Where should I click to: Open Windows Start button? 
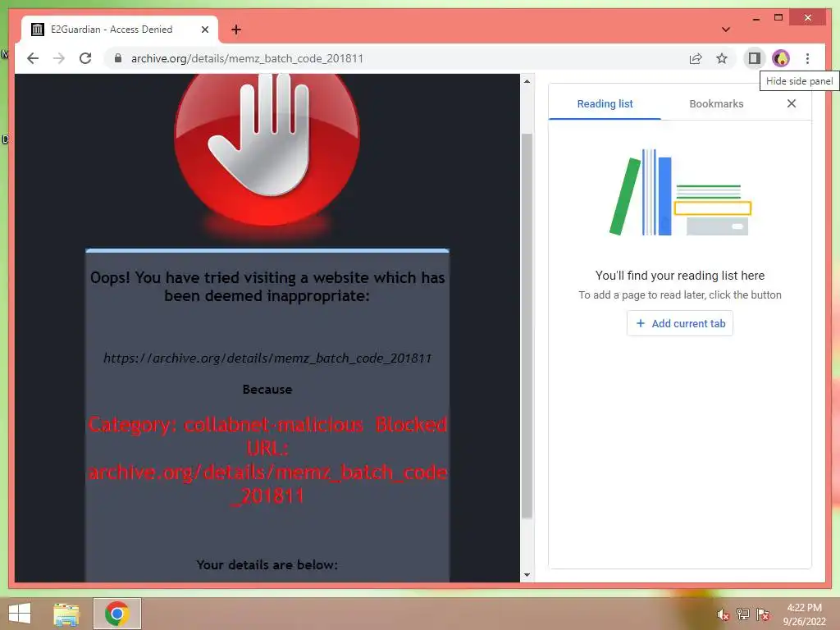[x=20, y=614]
